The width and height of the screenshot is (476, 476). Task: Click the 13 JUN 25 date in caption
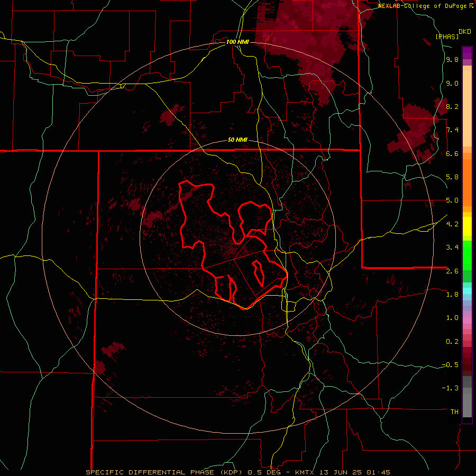[x=341, y=472]
